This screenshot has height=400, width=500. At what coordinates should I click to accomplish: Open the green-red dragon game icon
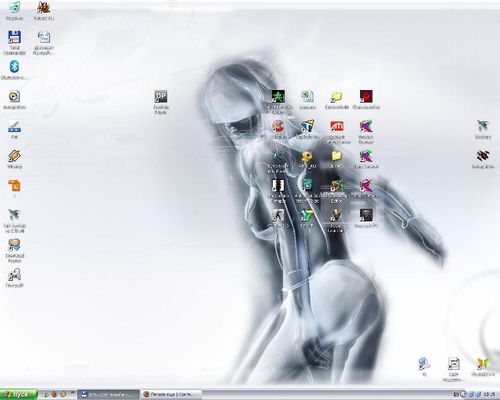tap(336, 185)
